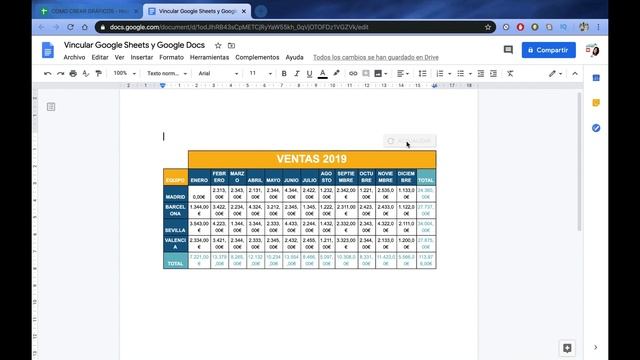Open the Editar menu
Screen dimensions: 640x360
click(x=100, y=58)
